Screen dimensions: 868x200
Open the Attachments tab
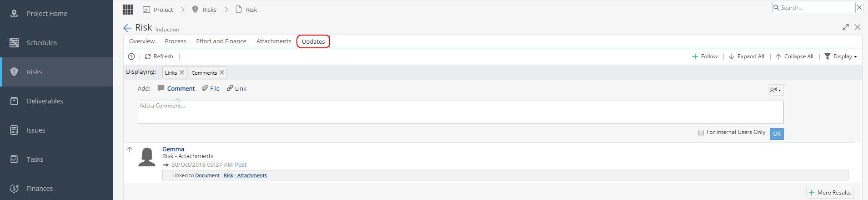[x=274, y=41]
